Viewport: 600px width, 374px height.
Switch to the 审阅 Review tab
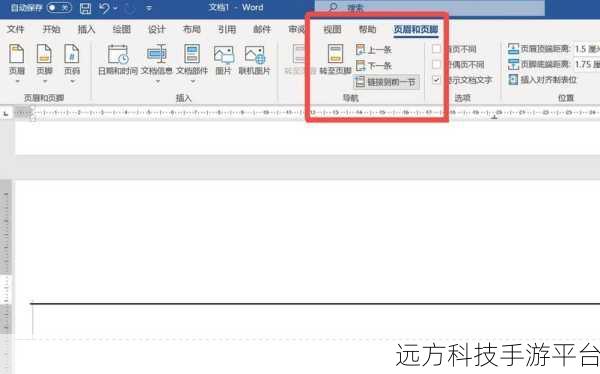click(297, 29)
